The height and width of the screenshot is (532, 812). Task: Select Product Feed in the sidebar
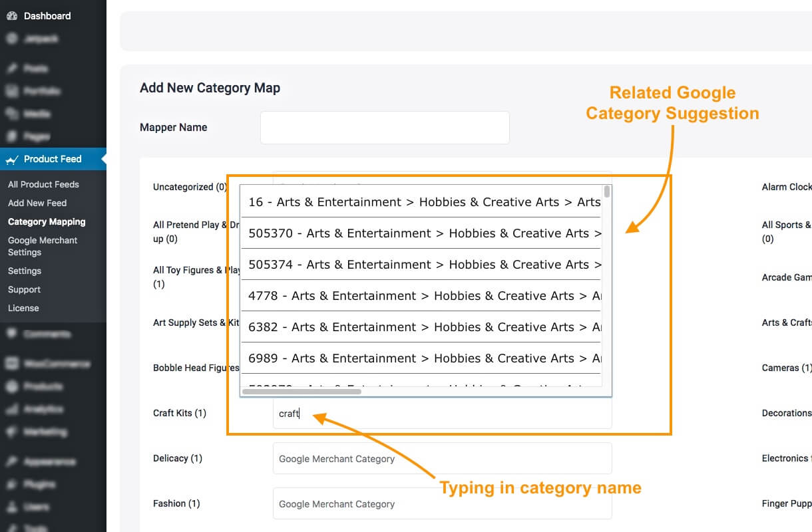click(53, 159)
